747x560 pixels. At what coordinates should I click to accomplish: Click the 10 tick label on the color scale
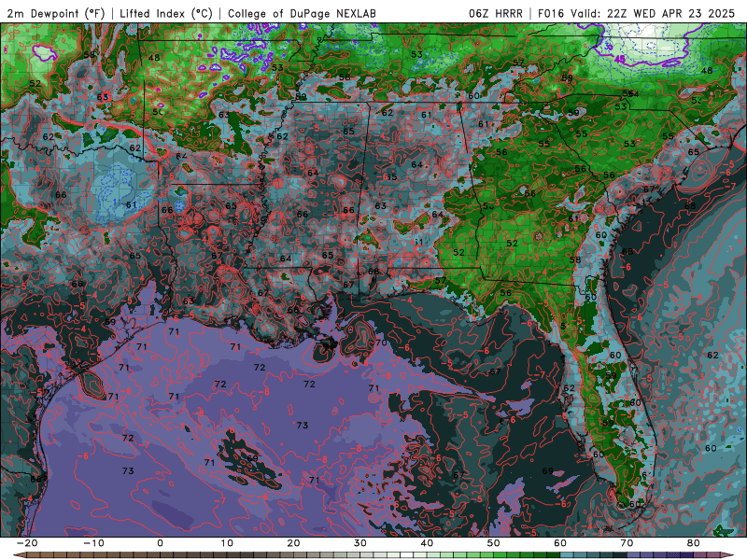(227, 543)
